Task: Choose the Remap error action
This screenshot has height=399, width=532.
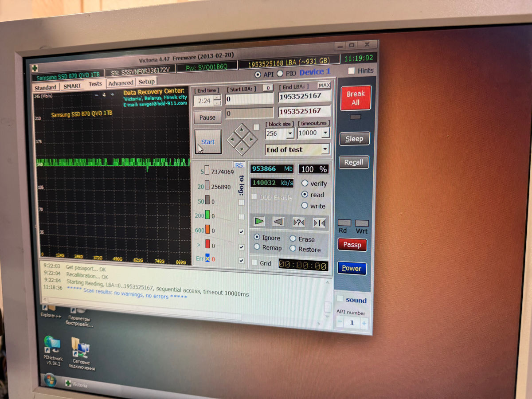Action: point(257,247)
